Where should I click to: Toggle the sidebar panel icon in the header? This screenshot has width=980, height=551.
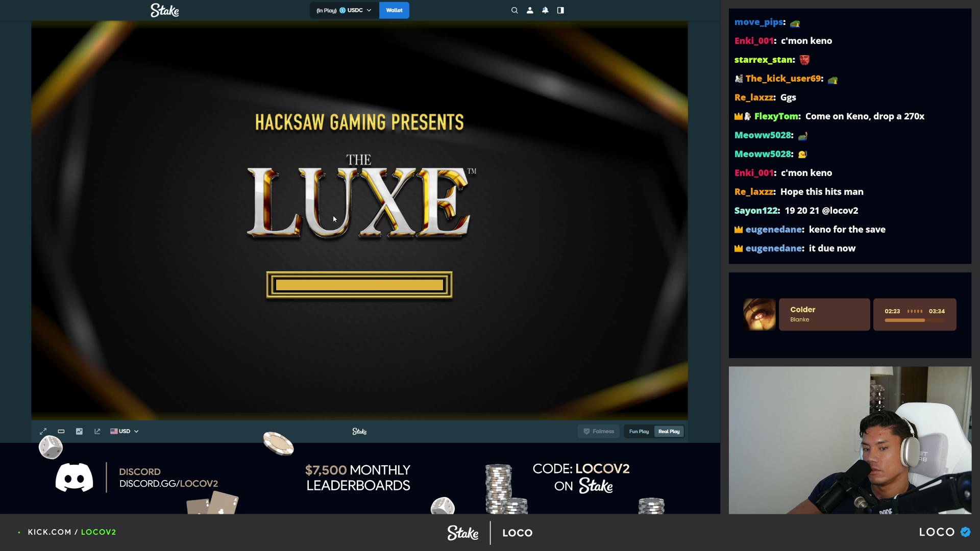click(x=560, y=10)
